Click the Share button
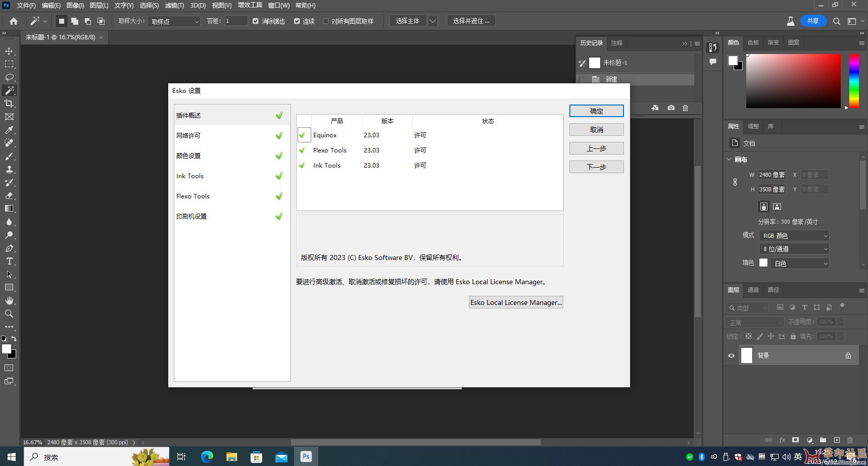Screen dimensions: 868x466 pos(813,21)
